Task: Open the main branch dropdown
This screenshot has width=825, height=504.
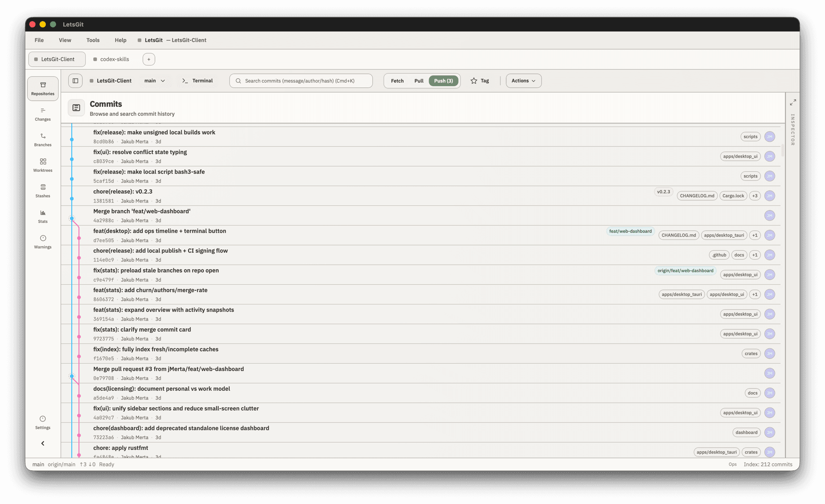Action: click(154, 81)
